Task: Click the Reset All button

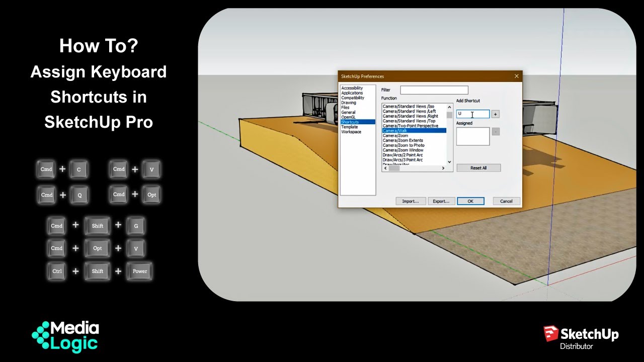Action: point(478,168)
